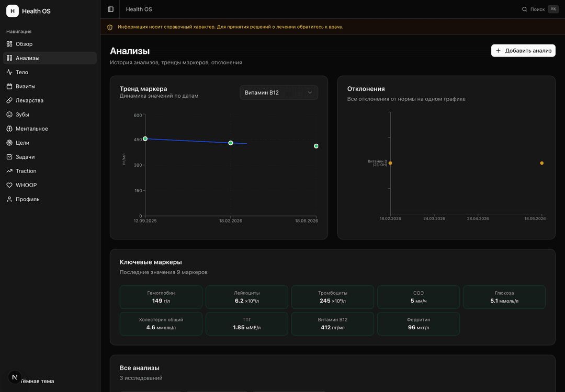Open Визиты calendar icon
565x392 pixels.
point(9,86)
